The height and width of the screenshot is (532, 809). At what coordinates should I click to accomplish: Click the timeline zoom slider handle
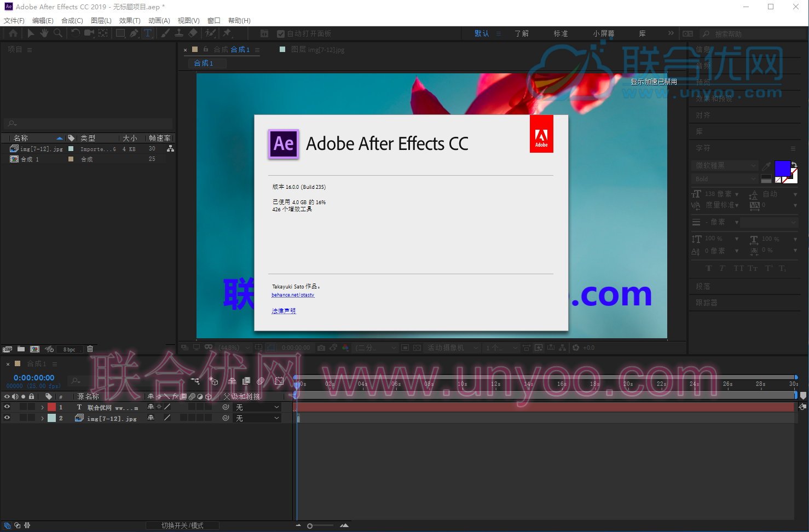(x=310, y=526)
